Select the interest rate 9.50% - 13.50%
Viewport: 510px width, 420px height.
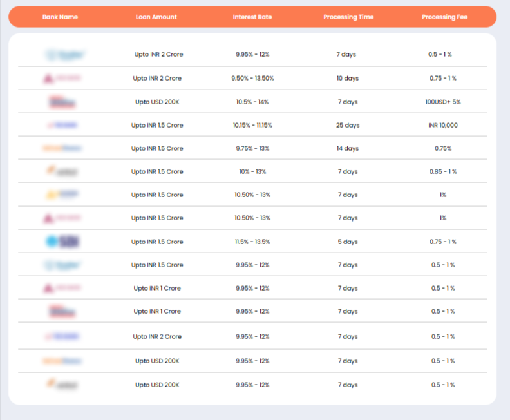point(252,78)
